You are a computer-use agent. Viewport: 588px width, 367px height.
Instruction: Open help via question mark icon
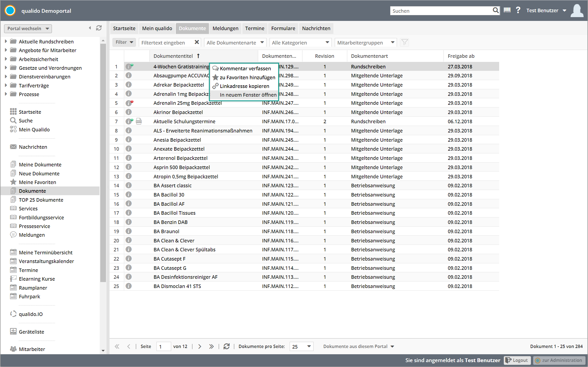click(x=518, y=10)
